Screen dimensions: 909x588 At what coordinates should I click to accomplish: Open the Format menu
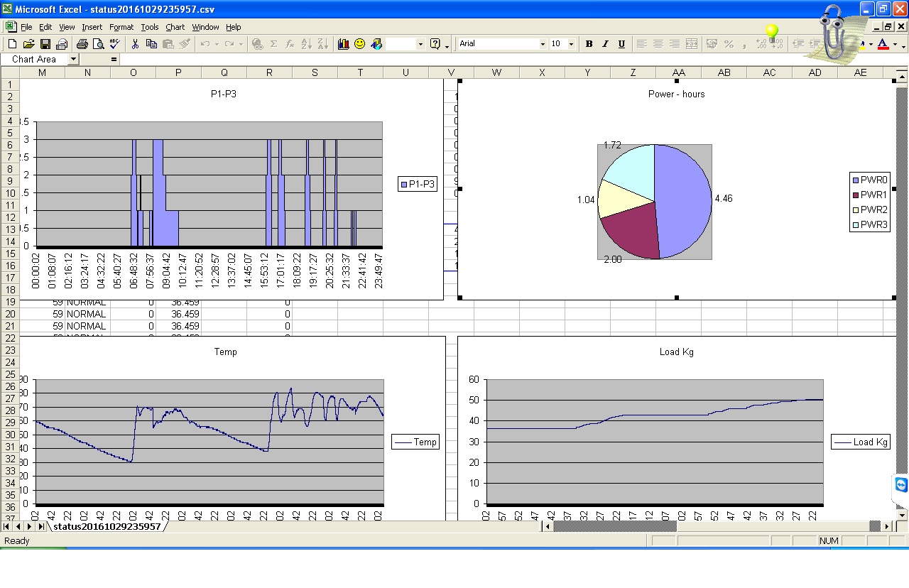pos(121,27)
